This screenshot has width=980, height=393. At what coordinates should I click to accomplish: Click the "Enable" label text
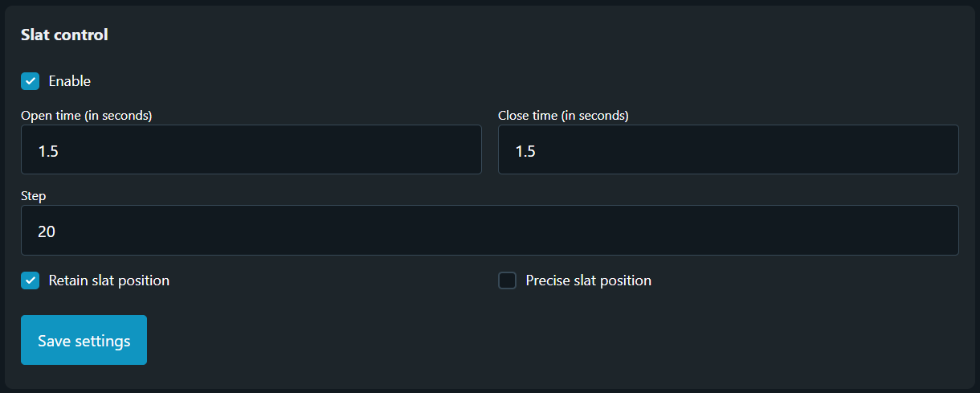[70, 81]
